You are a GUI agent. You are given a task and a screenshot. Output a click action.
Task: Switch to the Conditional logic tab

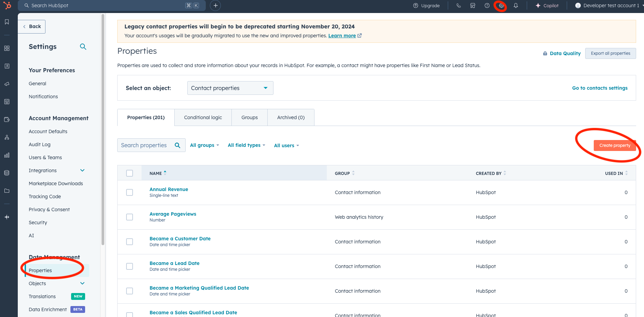(x=203, y=117)
